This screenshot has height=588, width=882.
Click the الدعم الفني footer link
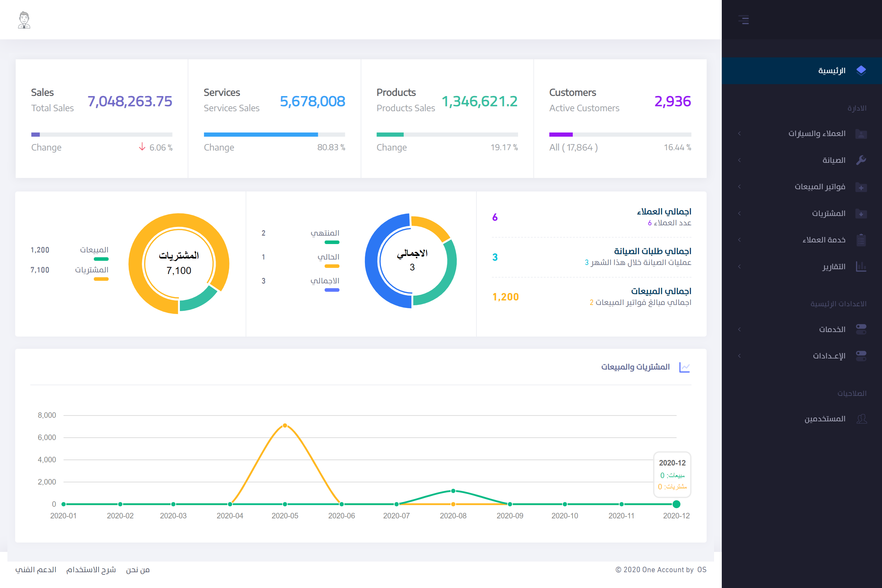[36, 570]
